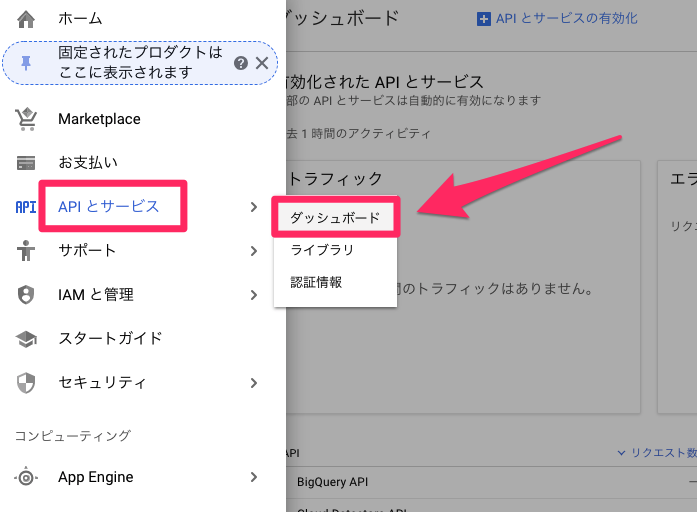Expand the サポート submenu chevron
Screen dimensions: 697x512
pyautogui.click(x=254, y=251)
